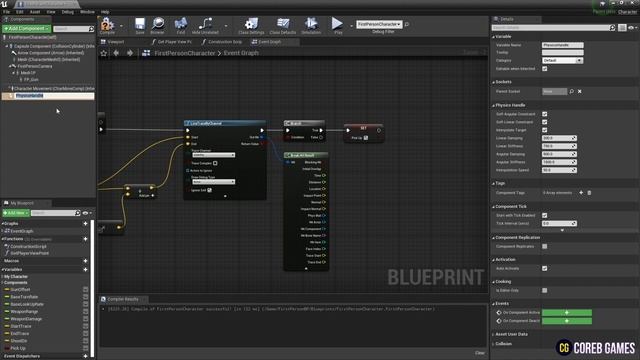Add On Component Activated event

[x=567, y=313]
